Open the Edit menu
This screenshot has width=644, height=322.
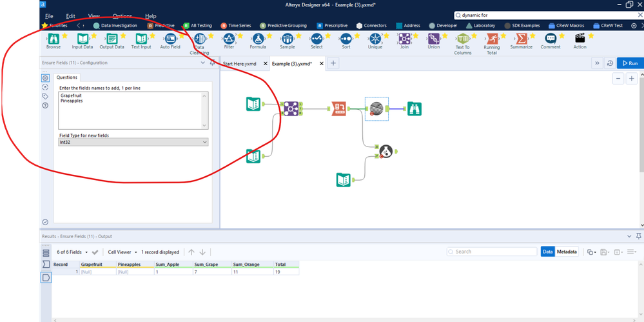click(x=71, y=16)
